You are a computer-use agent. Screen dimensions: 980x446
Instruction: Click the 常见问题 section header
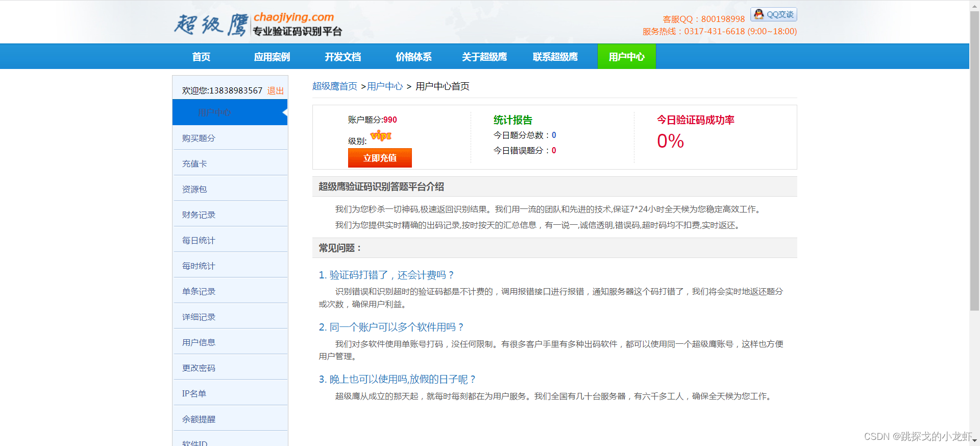(555, 248)
